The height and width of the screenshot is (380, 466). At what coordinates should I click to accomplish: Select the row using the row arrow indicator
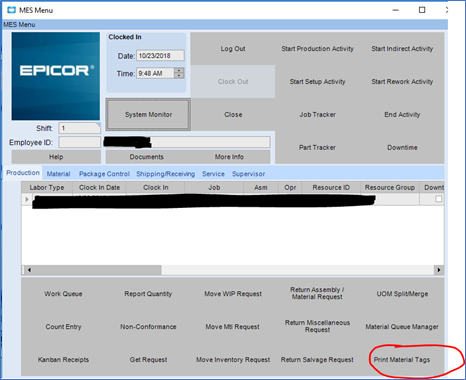tap(27, 199)
